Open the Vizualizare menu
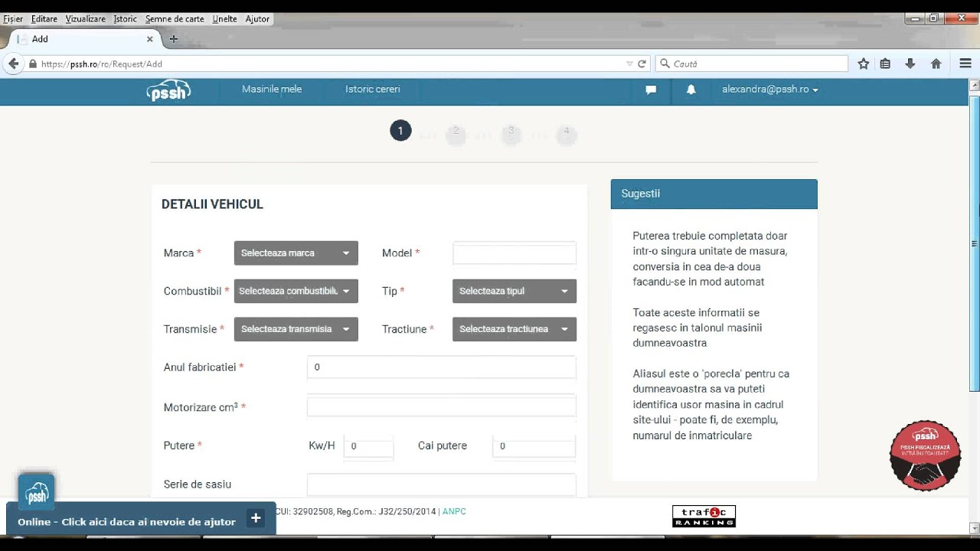 click(x=86, y=19)
